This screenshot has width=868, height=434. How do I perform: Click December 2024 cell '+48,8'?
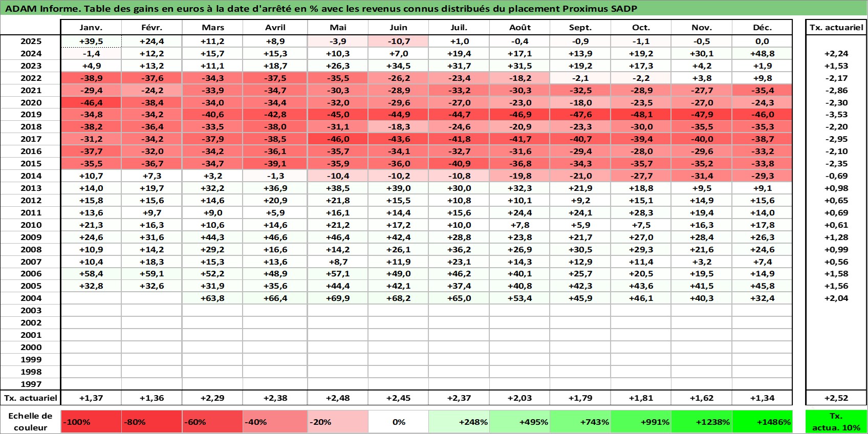pos(762,54)
